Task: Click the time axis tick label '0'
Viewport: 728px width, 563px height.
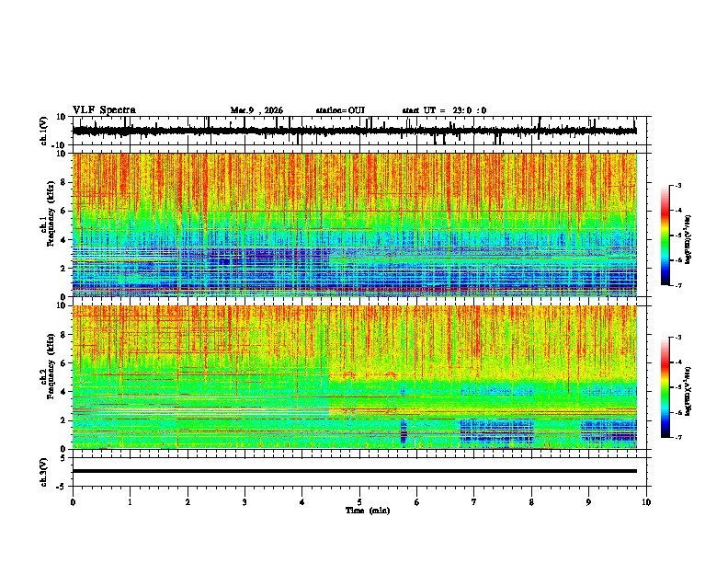Action: (x=73, y=502)
